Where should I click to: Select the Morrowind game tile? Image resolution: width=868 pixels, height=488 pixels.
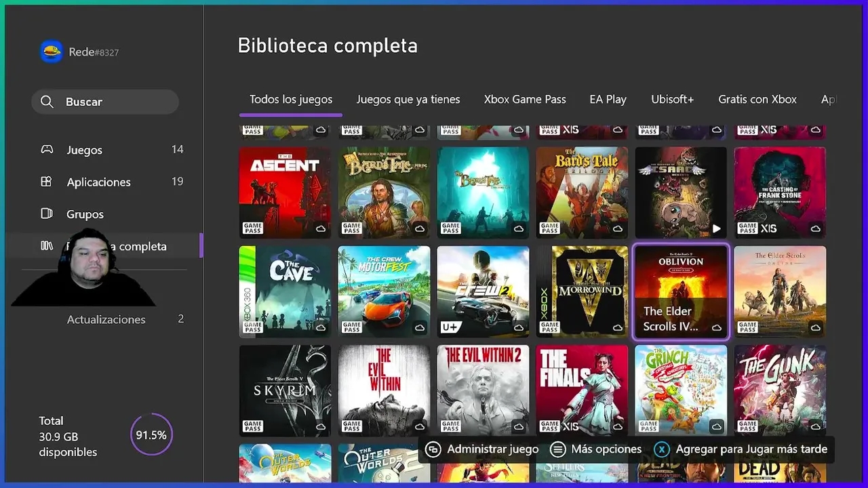pos(582,291)
